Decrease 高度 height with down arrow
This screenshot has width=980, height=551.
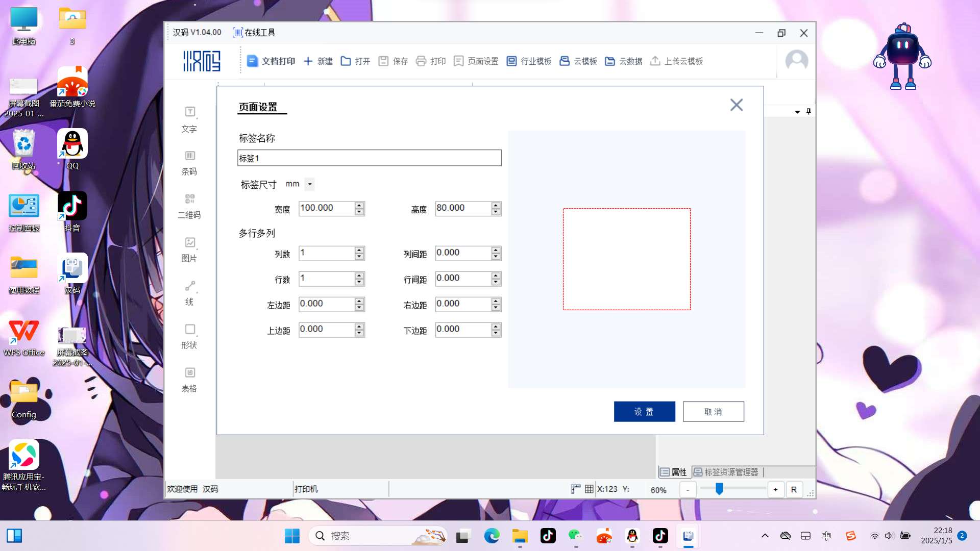point(496,212)
